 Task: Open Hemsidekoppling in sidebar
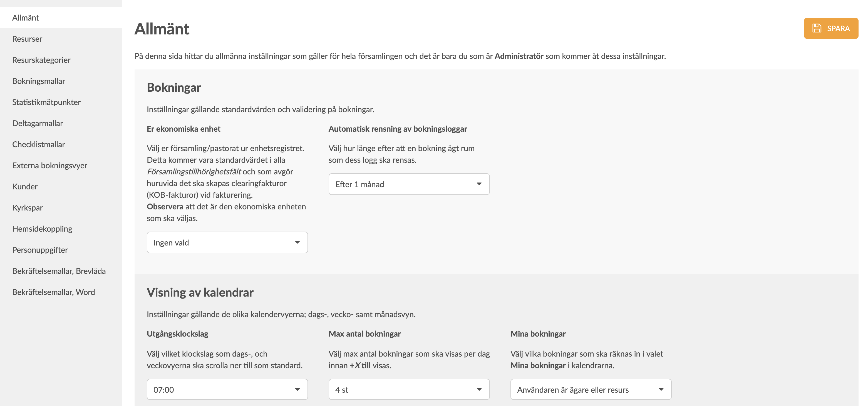pos(42,229)
